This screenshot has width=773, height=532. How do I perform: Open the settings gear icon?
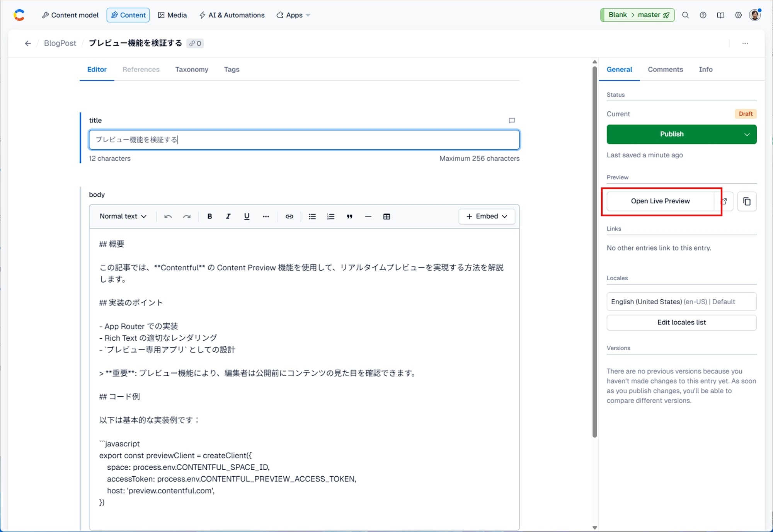(738, 15)
